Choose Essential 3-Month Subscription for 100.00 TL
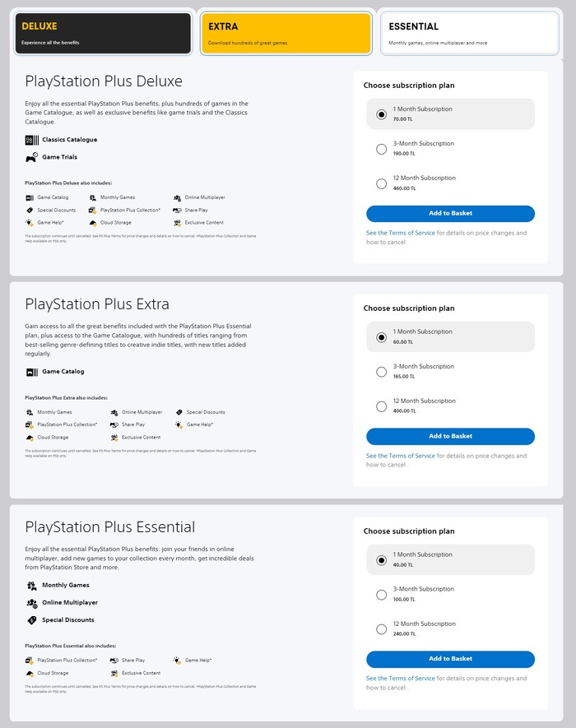The height and width of the screenshot is (728, 576). (x=381, y=595)
